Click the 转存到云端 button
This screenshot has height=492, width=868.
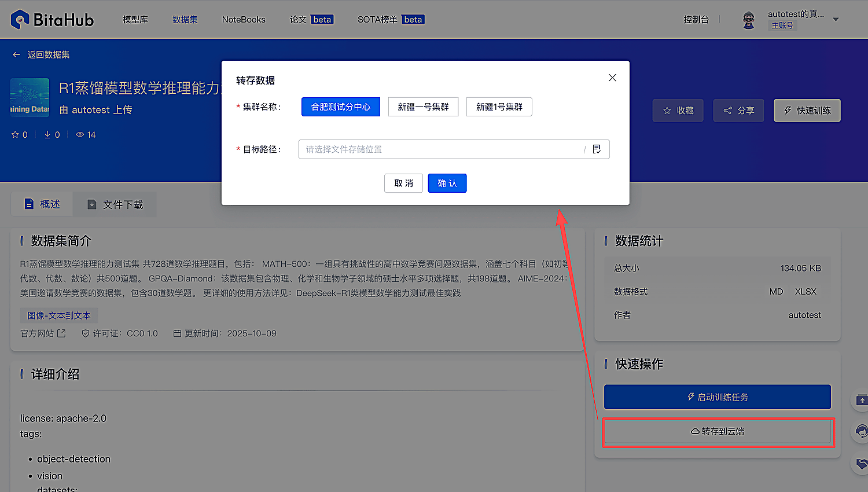point(718,432)
